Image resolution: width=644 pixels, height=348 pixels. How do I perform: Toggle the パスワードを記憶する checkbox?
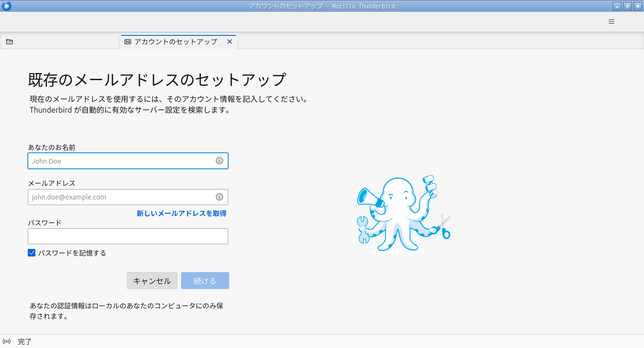[x=32, y=253]
